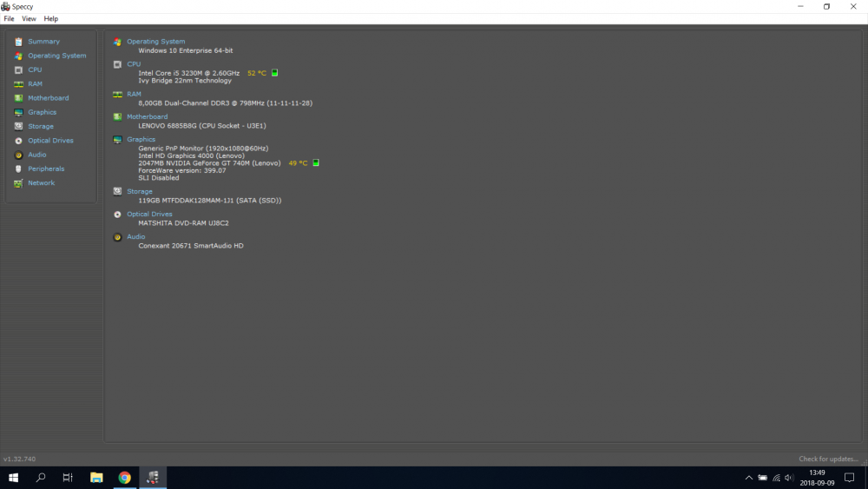Click Storage heading in summary panel
Viewport: 868px width, 489px height.
(x=140, y=192)
